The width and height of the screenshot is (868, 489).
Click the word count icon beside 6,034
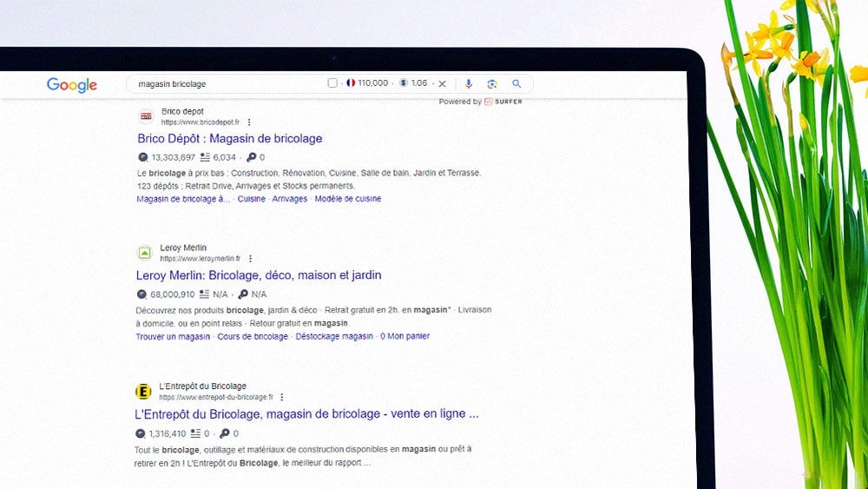[x=205, y=157]
